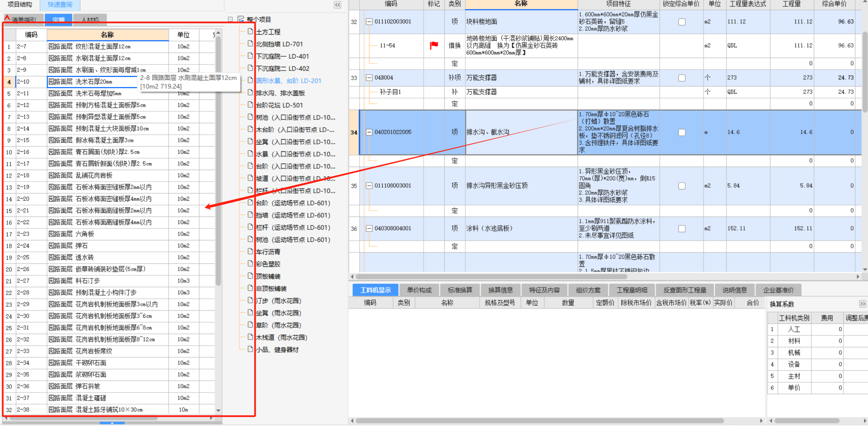Image resolution: width=868 pixels, height=426 pixels.
Task: Open the 项目结构 tab
Action: click(x=20, y=4)
